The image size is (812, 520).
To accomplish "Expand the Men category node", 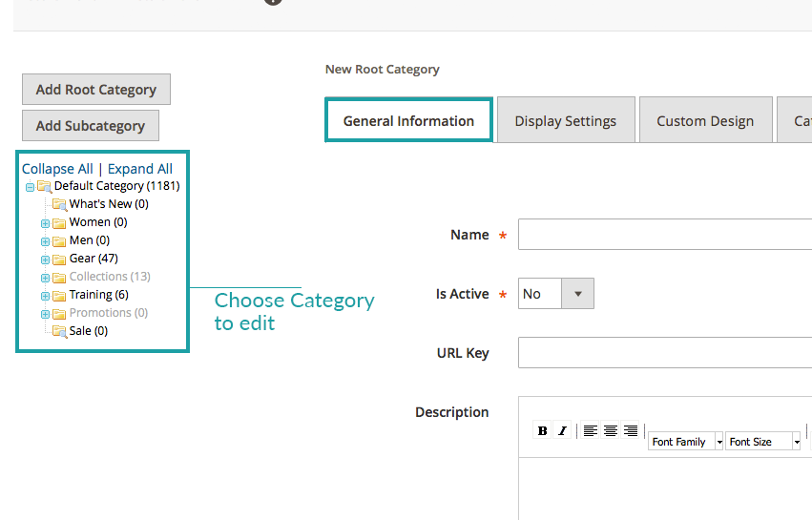I will (45, 242).
